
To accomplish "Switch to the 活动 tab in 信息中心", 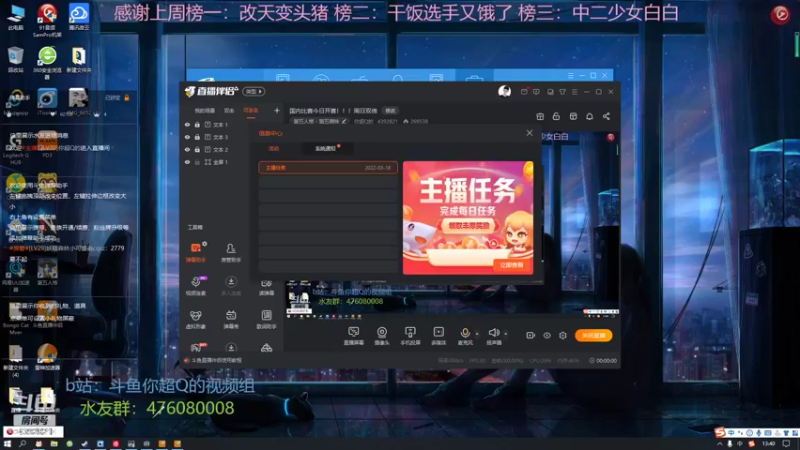I will coord(274,148).
